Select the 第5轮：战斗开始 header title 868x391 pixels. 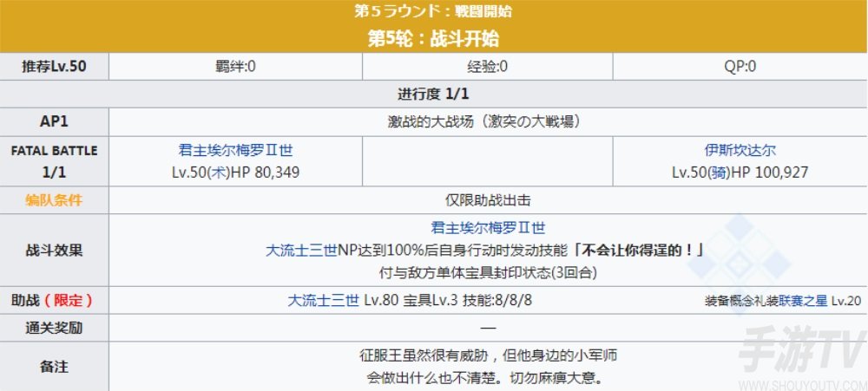[433, 39]
